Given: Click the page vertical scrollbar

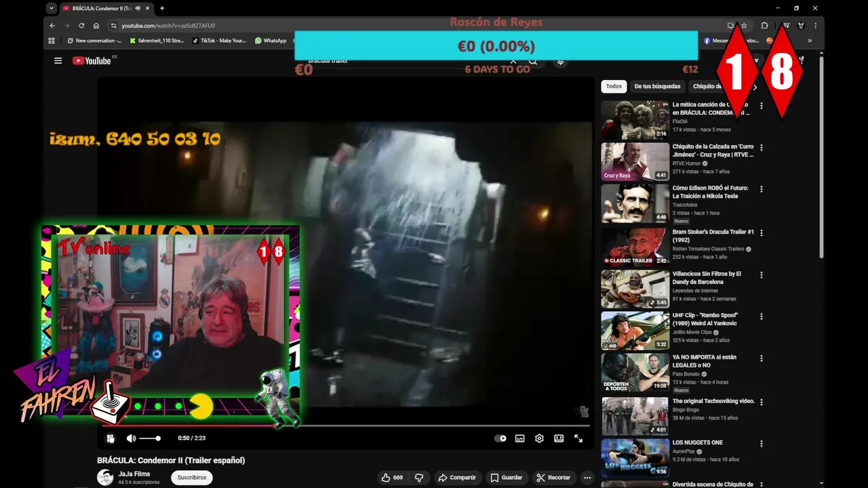Looking at the screenshot, I should [822, 156].
